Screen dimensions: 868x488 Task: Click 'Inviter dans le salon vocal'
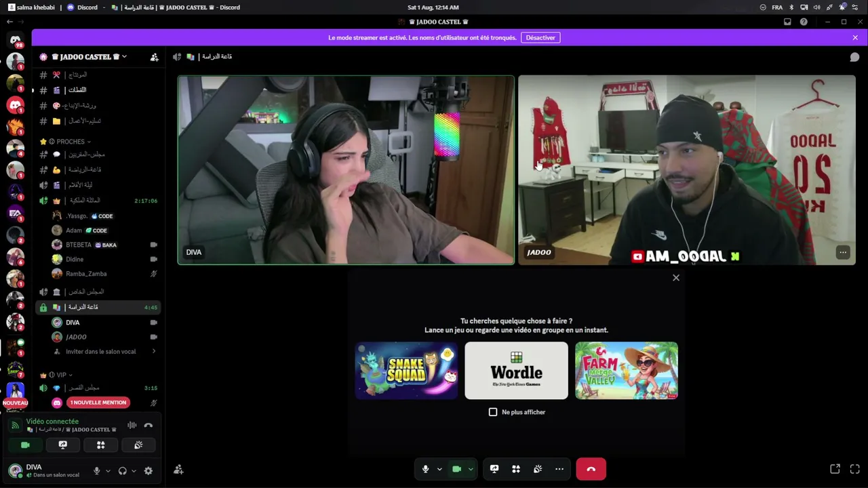coord(101,351)
